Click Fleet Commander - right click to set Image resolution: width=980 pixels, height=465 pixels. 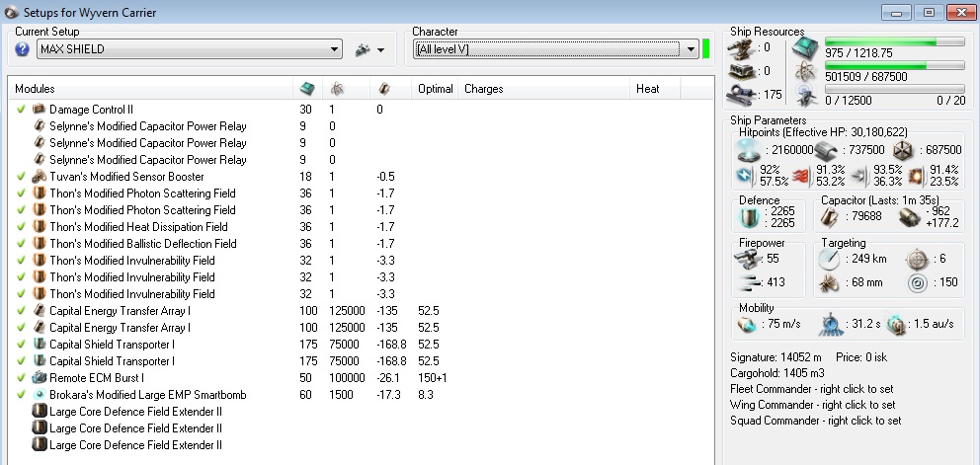814,389
